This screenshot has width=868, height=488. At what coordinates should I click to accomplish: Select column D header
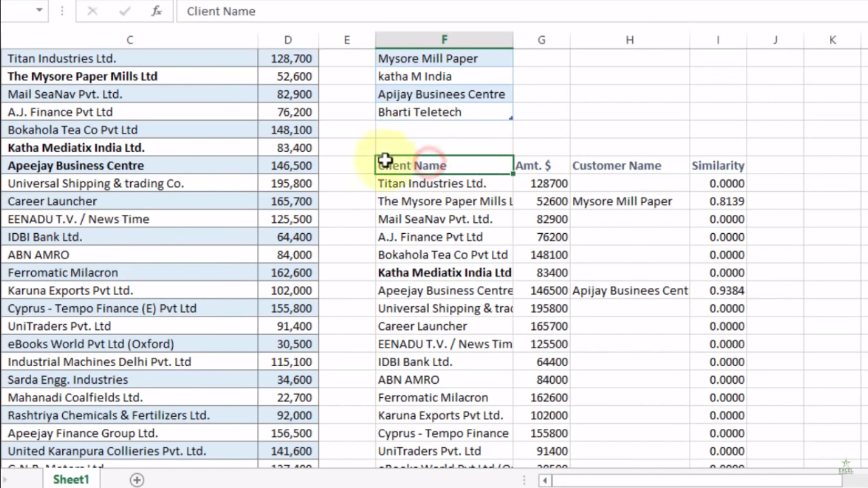coord(288,40)
